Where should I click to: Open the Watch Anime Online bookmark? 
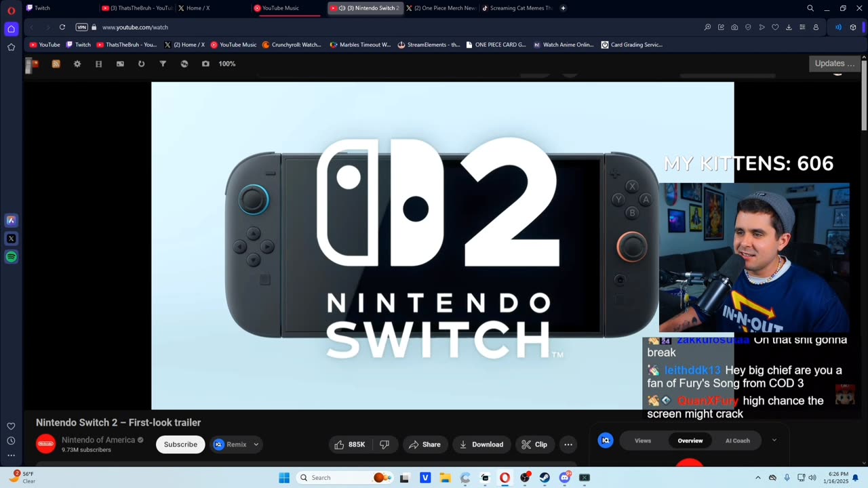[564, 45]
